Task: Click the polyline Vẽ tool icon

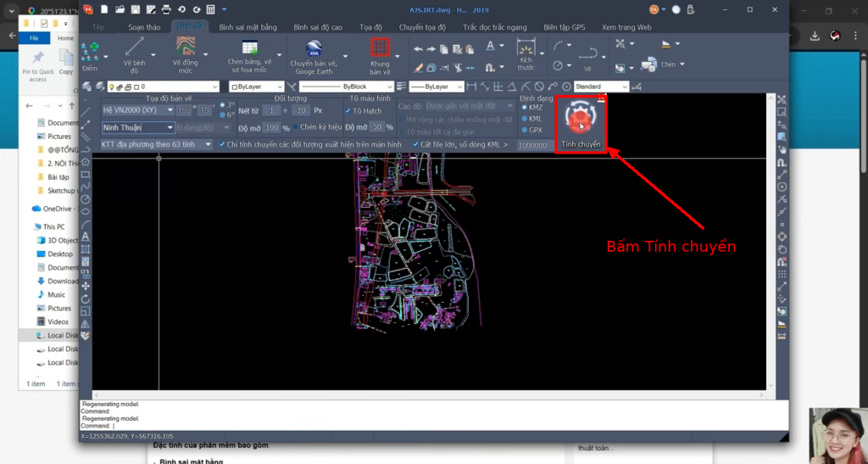Action: click(x=588, y=53)
